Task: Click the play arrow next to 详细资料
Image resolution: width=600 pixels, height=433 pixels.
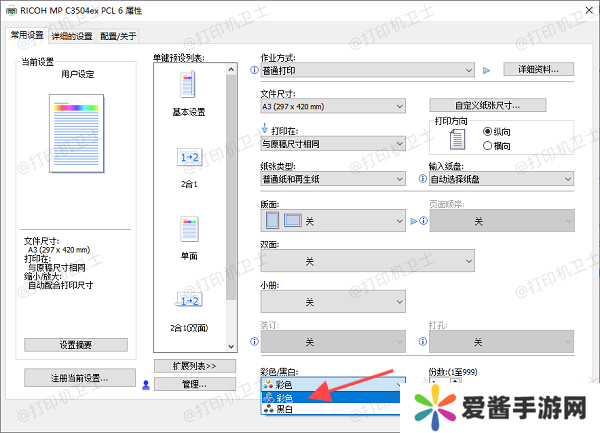Action: [x=487, y=70]
